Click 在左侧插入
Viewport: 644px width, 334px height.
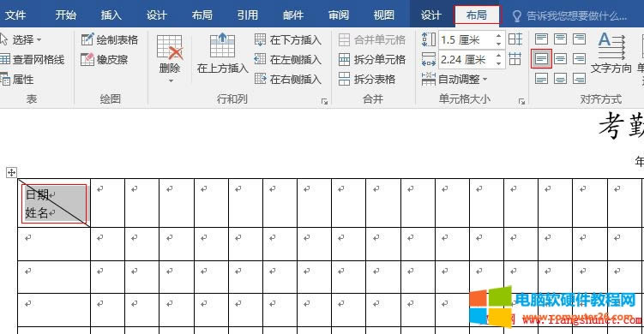(x=287, y=59)
